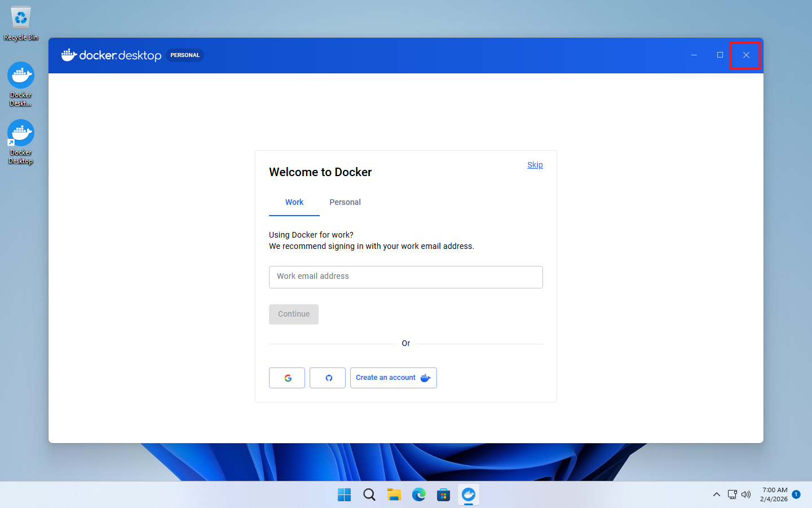Click the Docker Desktop whale logo in title bar

69,55
